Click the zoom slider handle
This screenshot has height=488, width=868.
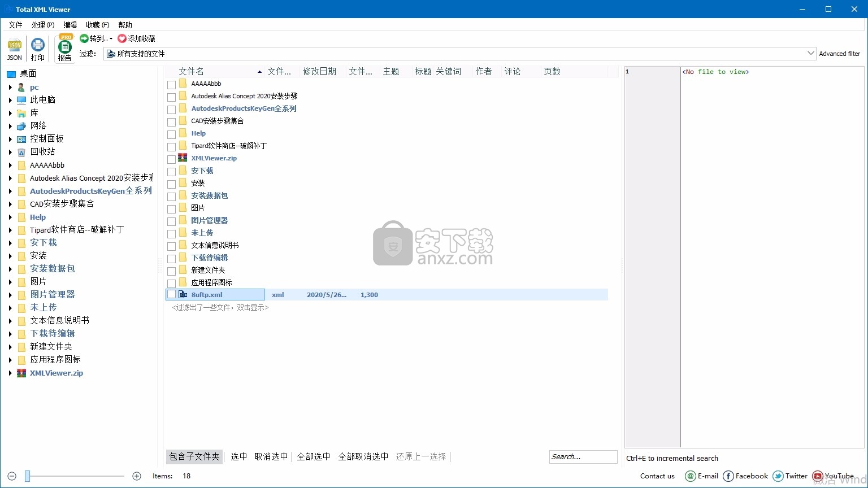click(x=27, y=476)
